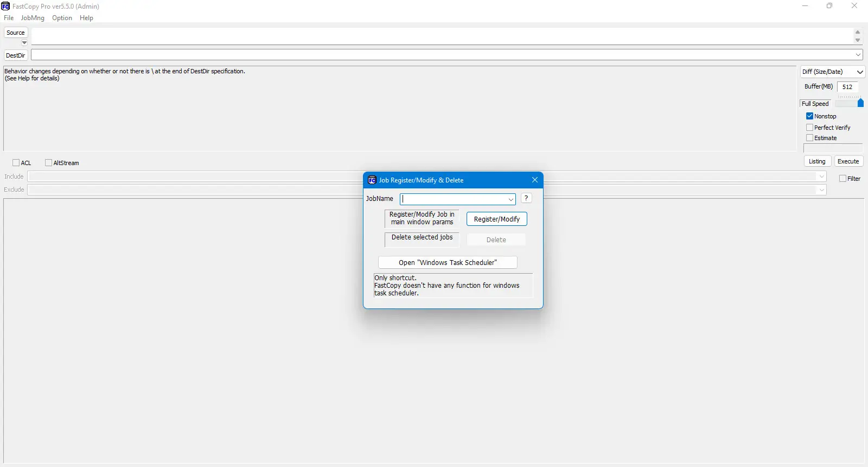
Task: Click the Buffer(MB) value field
Action: tap(847, 87)
